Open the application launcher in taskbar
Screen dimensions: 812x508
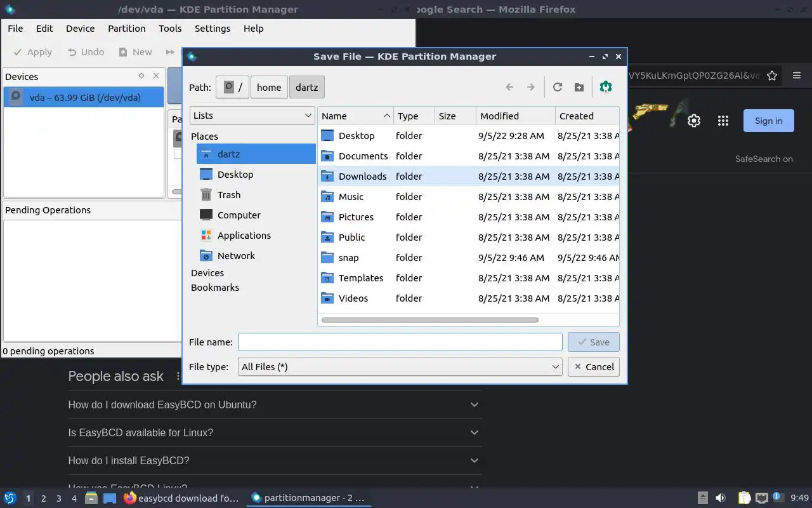coord(10,498)
